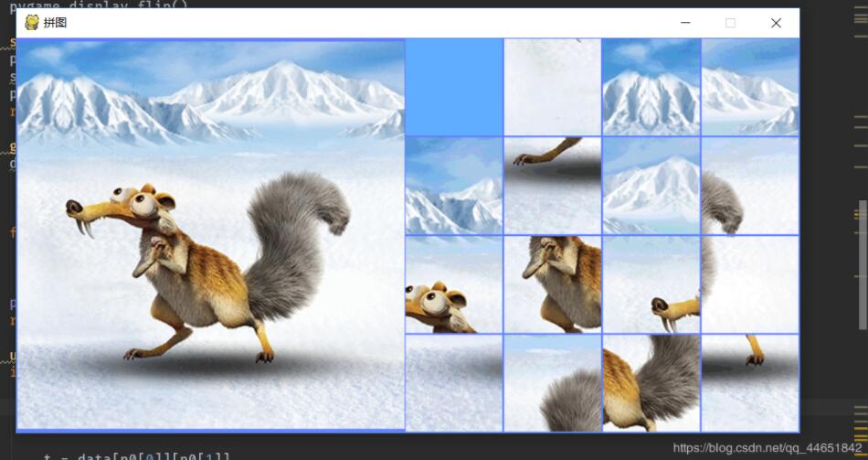Viewport: 868px width, 460px height.
Task: Minimize the 拼图 puzzle window
Action: [685, 23]
